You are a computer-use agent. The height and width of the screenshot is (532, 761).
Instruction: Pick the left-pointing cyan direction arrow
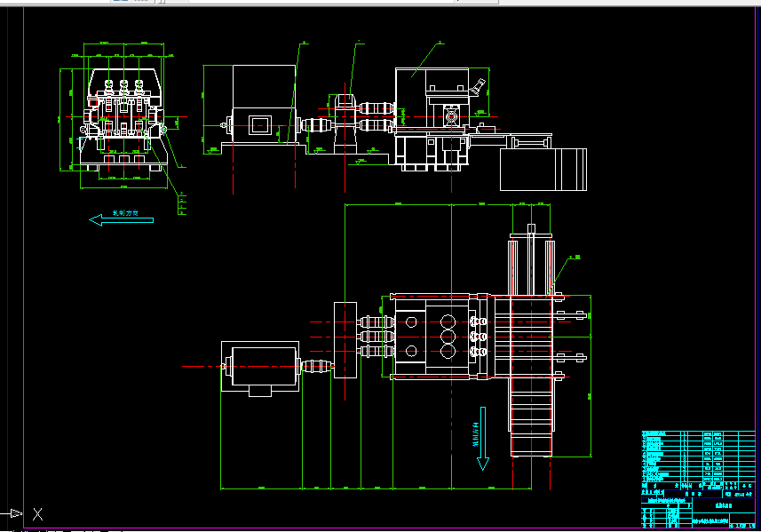[x=122, y=220]
